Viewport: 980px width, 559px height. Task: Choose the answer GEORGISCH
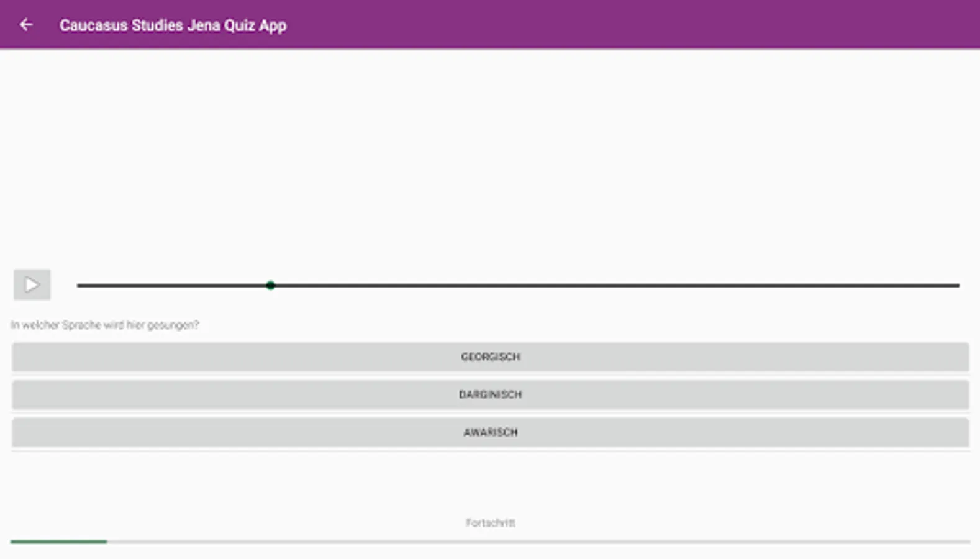coord(490,357)
